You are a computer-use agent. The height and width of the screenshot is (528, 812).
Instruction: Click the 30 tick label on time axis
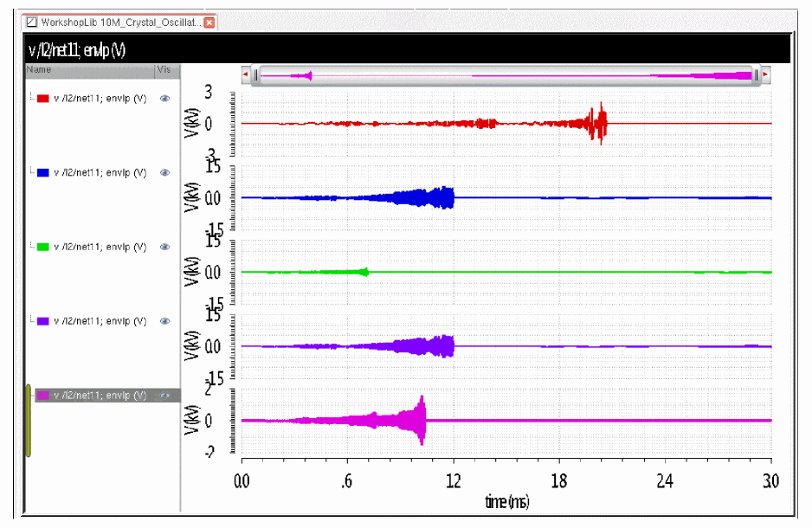(x=770, y=481)
